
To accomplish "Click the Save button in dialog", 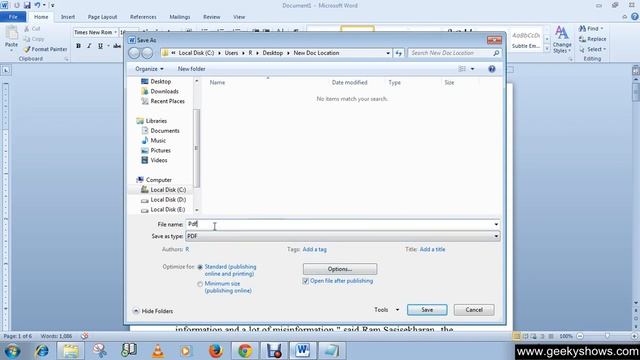I will click(x=427, y=310).
